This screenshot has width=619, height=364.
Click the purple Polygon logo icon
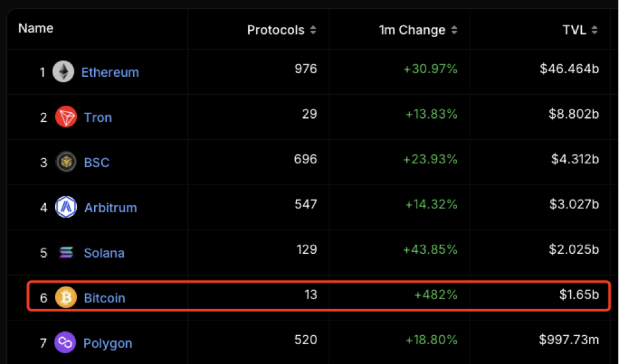click(65, 342)
